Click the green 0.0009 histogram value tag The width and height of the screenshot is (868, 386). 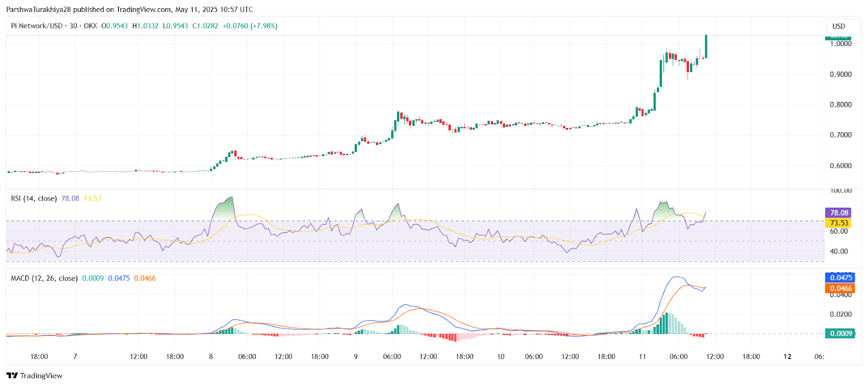pyautogui.click(x=840, y=333)
